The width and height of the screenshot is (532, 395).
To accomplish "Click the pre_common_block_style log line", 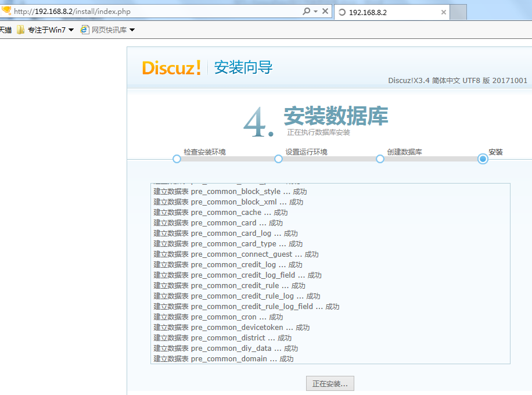I will click(230, 191).
